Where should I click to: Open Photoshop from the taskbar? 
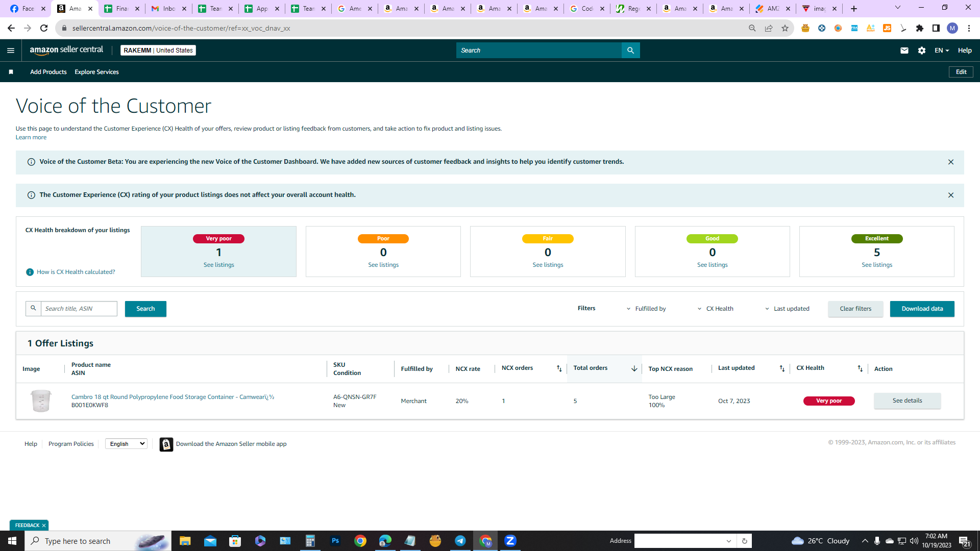pyautogui.click(x=335, y=541)
